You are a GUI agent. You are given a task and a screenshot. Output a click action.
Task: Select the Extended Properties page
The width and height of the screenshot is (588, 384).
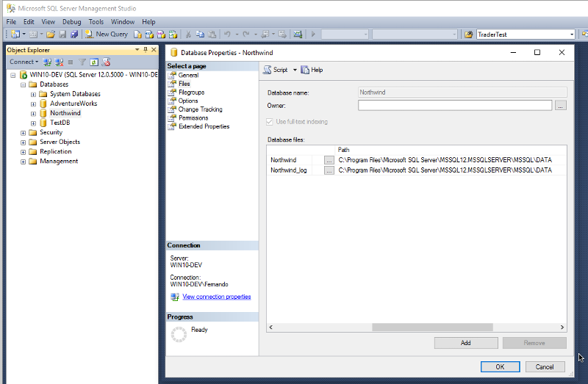(x=204, y=126)
